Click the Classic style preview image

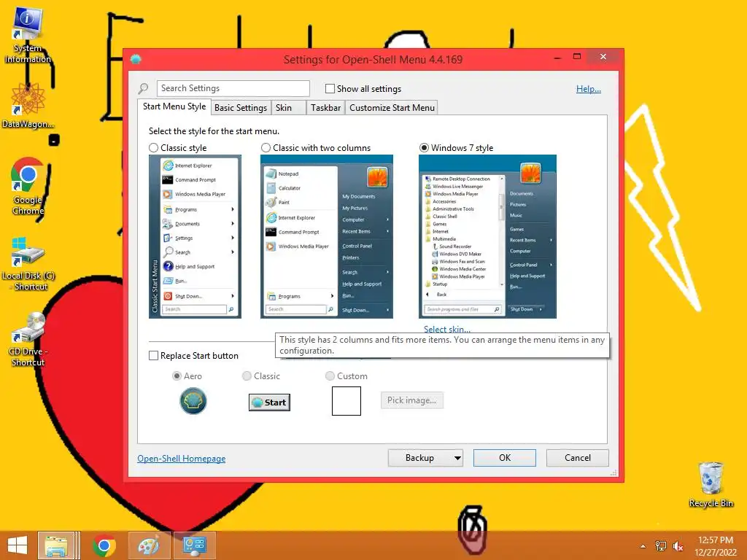(x=195, y=237)
